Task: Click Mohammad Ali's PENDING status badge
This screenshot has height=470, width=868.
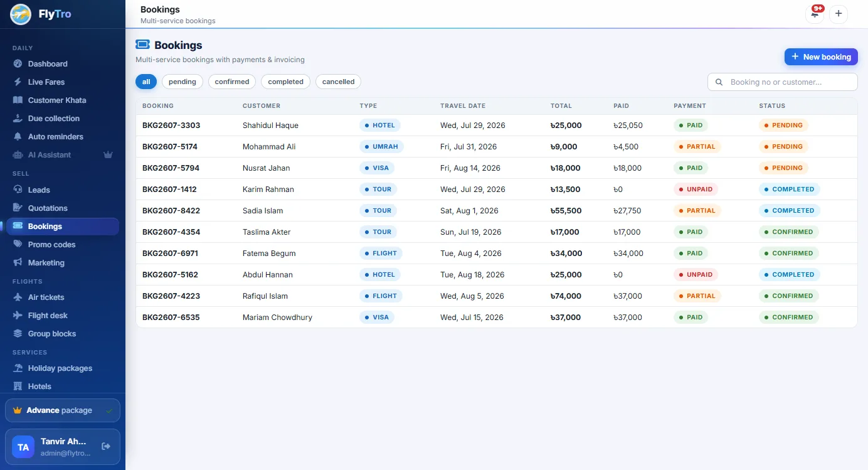Action: click(x=783, y=147)
